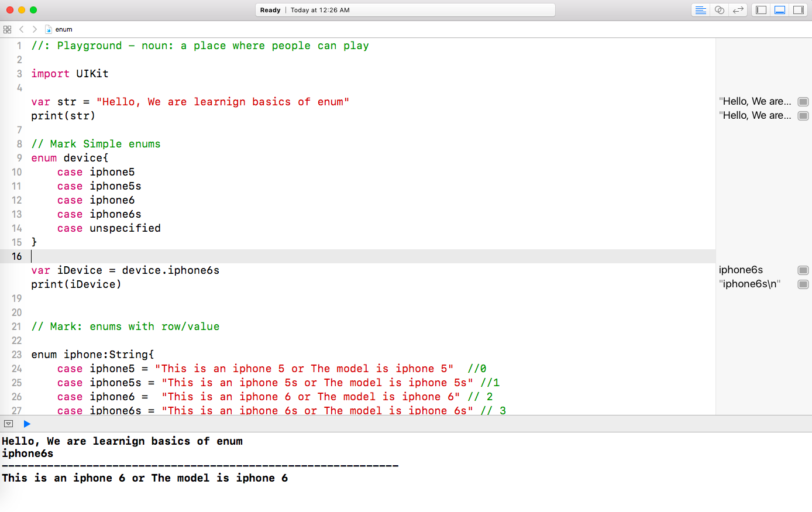The width and height of the screenshot is (812, 512).
Task: Open the Version Editor (overlapping circles icon)
Action: [x=719, y=10]
